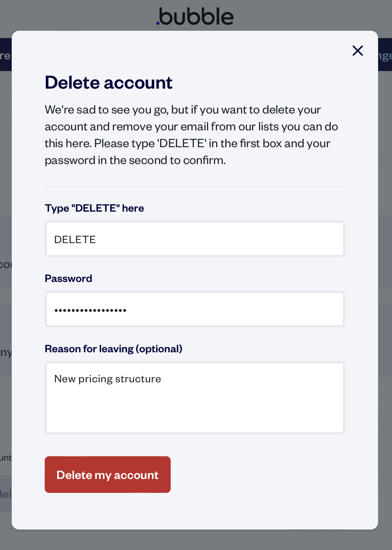This screenshot has width=392, height=550.
Task: Click the divider line under the description
Action: (195, 186)
